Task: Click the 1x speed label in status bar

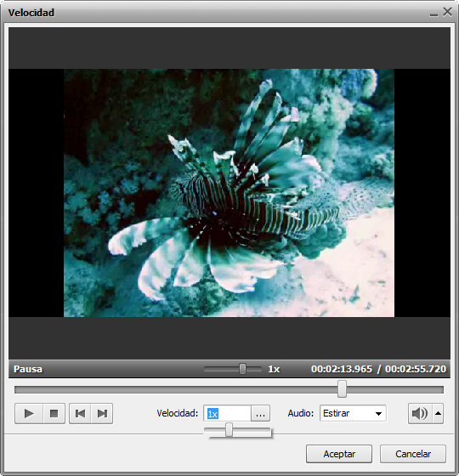Action: (274, 369)
